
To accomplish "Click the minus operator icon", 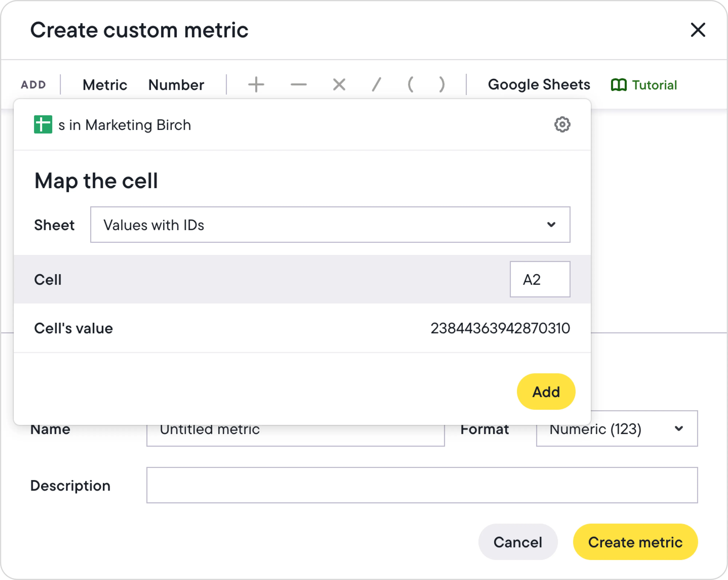I will click(x=298, y=84).
